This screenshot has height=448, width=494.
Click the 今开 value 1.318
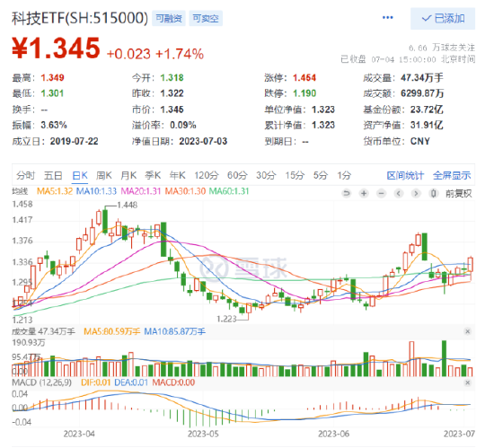click(x=172, y=77)
